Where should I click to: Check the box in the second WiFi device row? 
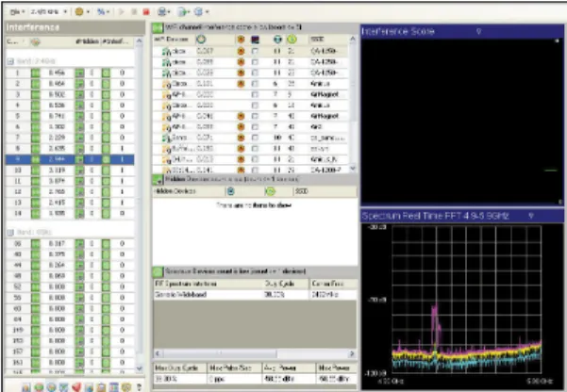[255, 62]
